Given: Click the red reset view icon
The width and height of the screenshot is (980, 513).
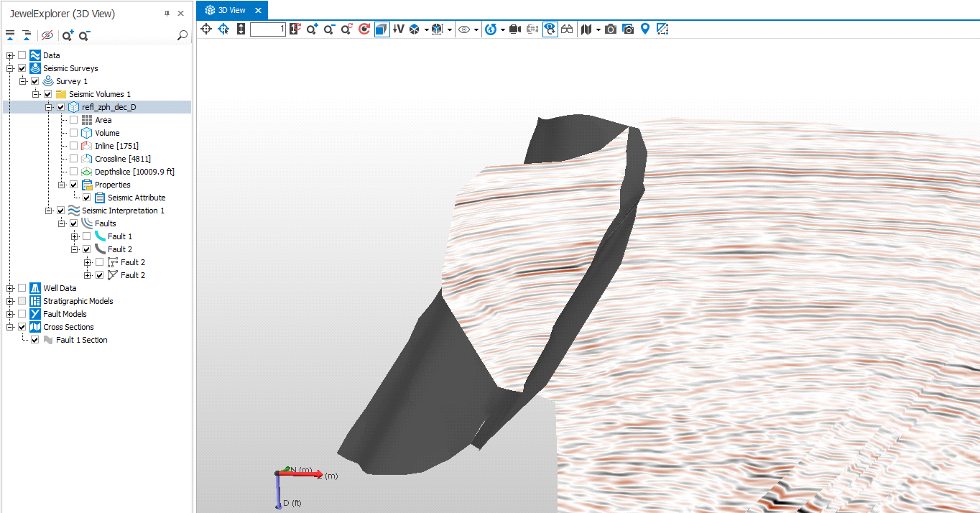Looking at the screenshot, I should pos(364,29).
